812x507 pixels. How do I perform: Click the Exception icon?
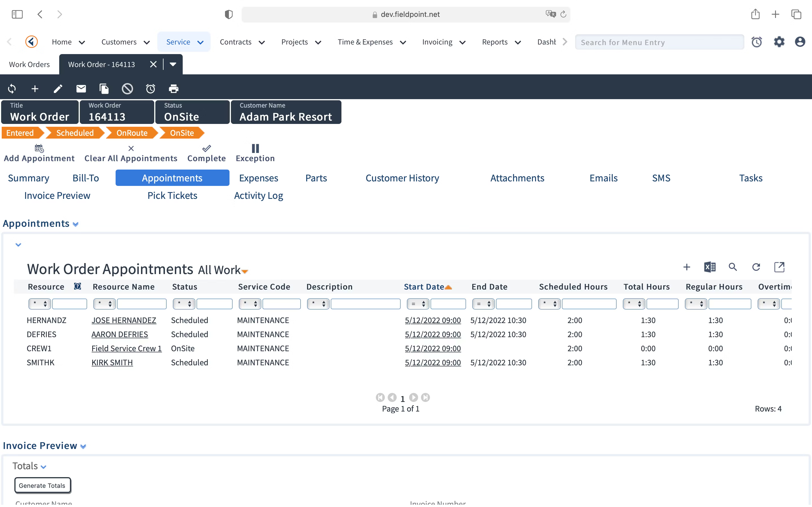255,148
